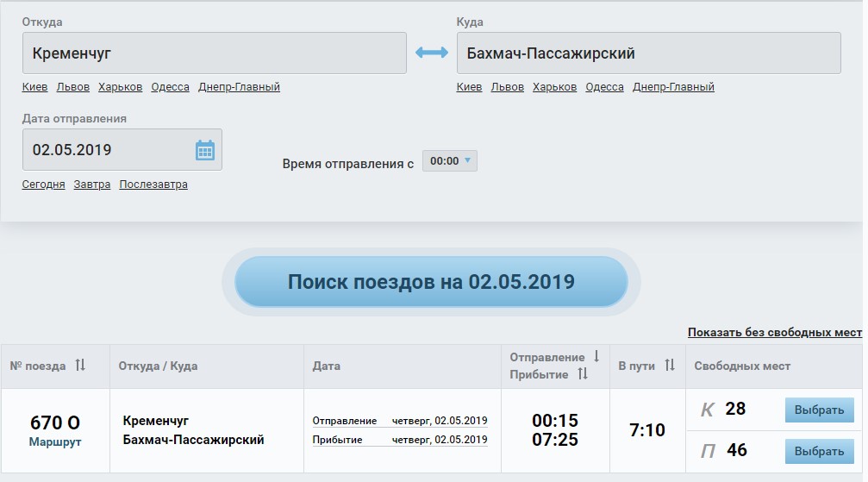Swap departure and destination stations arrow

click(x=432, y=53)
